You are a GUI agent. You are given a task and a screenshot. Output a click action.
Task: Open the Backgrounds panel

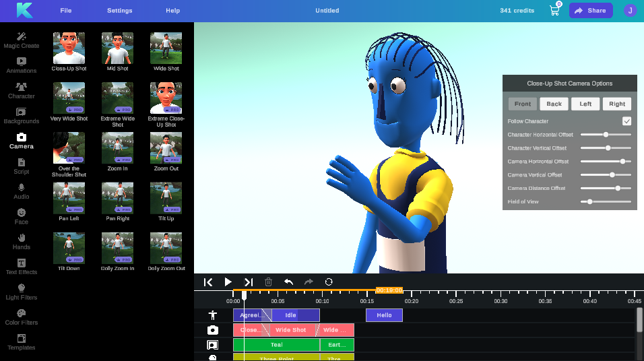(22, 115)
